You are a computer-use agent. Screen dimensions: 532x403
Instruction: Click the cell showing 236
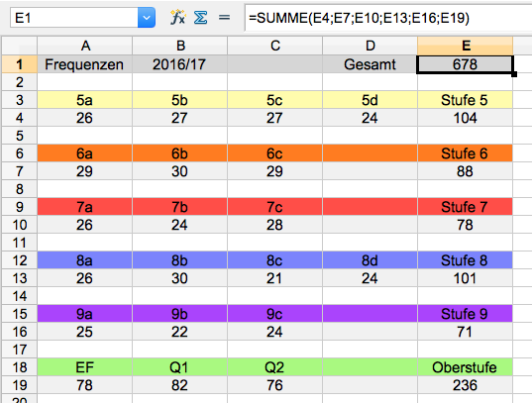(465, 385)
